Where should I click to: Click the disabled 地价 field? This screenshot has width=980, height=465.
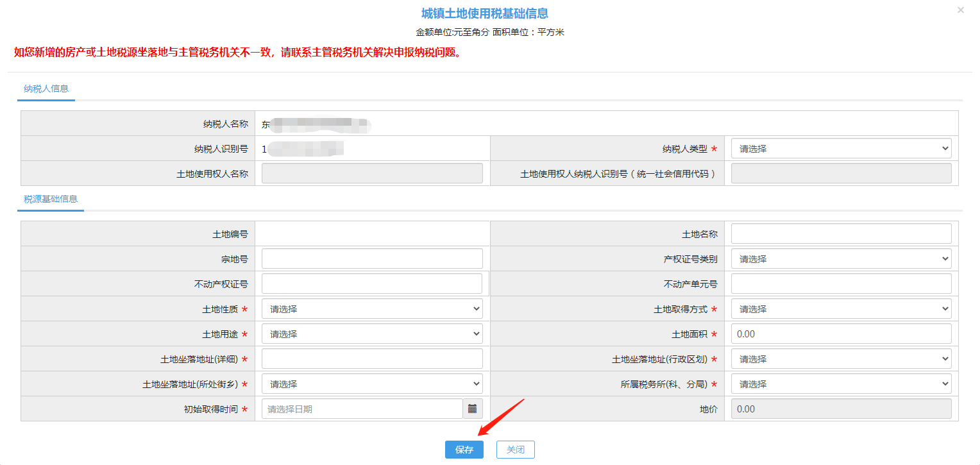click(x=841, y=409)
